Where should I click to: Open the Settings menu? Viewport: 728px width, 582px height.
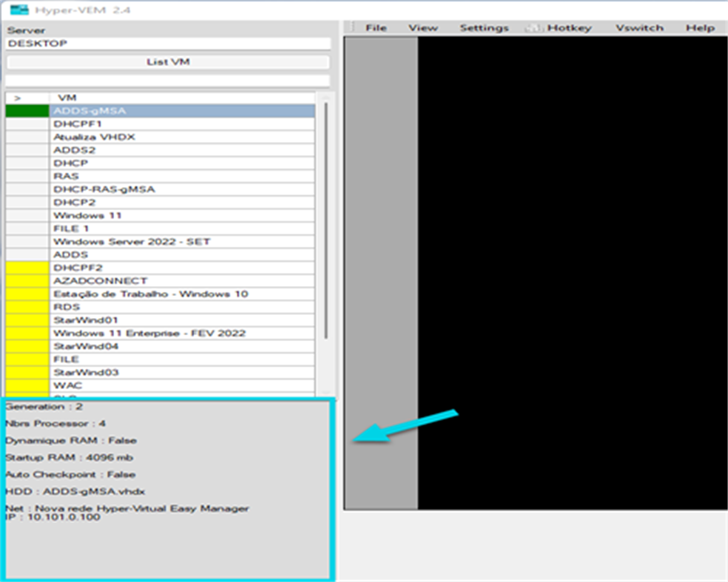point(485,28)
